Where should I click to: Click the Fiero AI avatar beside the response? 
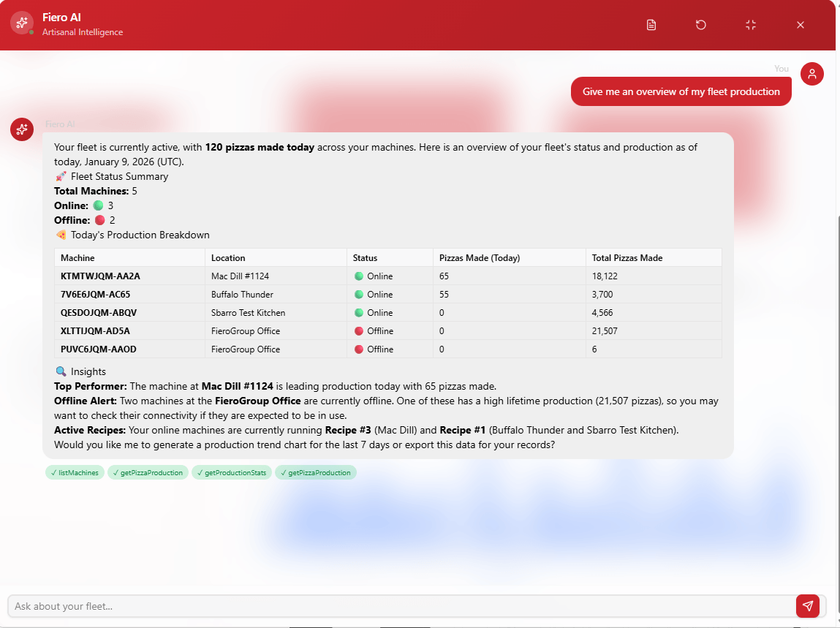tap(22, 129)
